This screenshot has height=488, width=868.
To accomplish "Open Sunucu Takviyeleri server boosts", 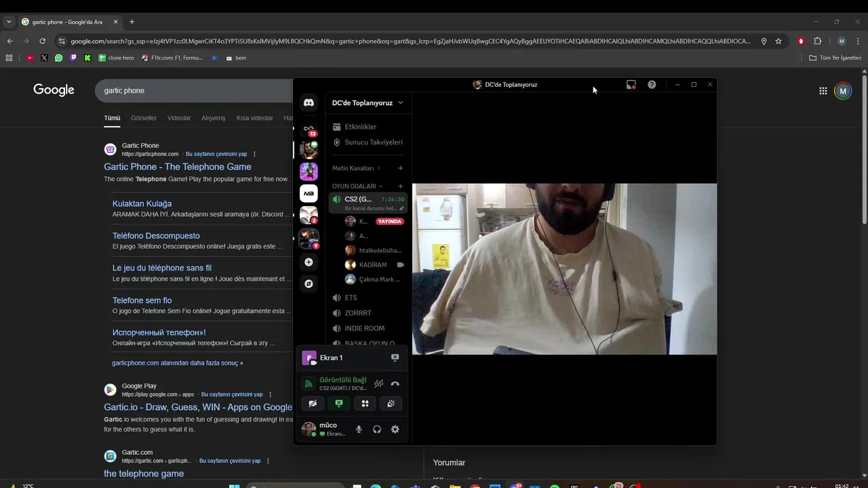I will coord(368,142).
